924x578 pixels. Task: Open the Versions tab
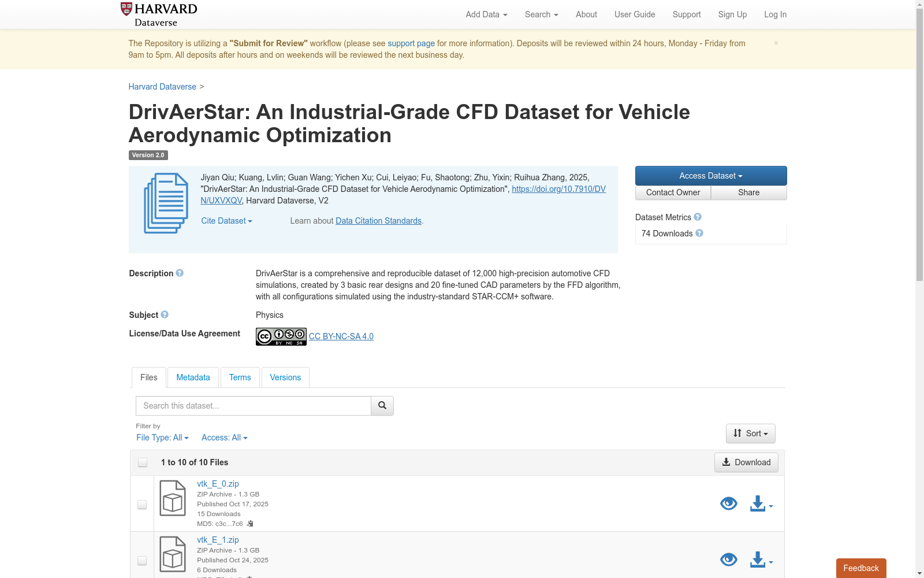click(x=285, y=377)
